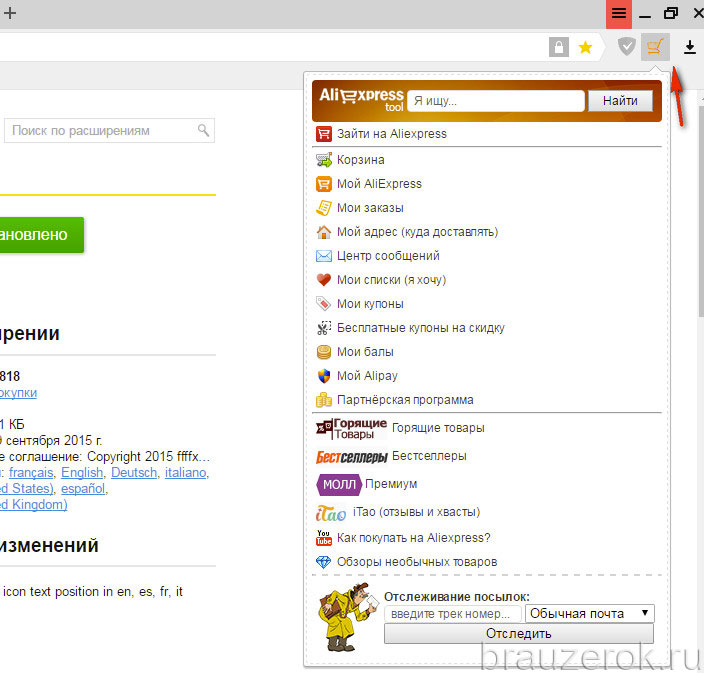Screen dimensions: 704x673
Task: Click the iTao (отзывы и хвасты) text
Action: [x=417, y=512]
